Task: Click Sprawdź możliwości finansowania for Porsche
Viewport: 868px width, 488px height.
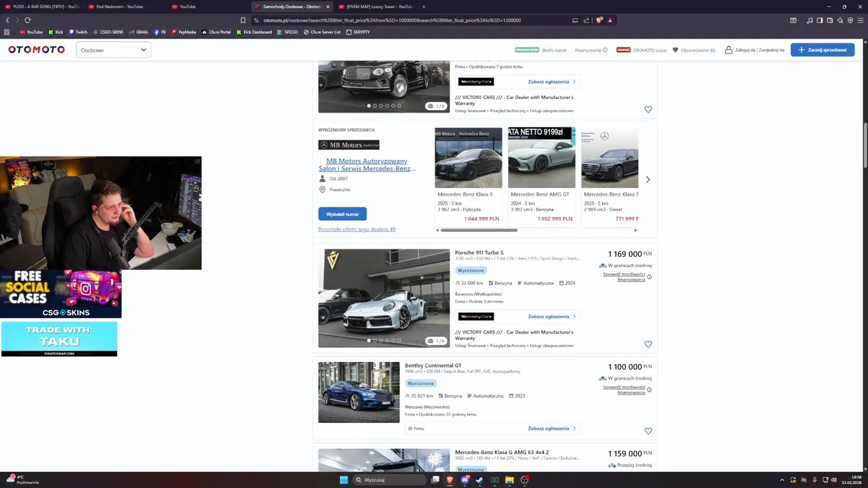Action: click(x=624, y=277)
